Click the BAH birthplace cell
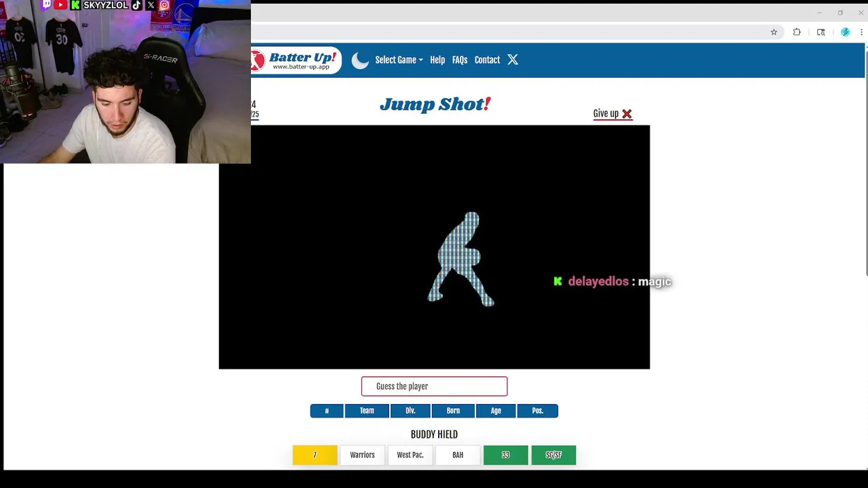The width and height of the screenshot is (868, 488). pos(458,455)
